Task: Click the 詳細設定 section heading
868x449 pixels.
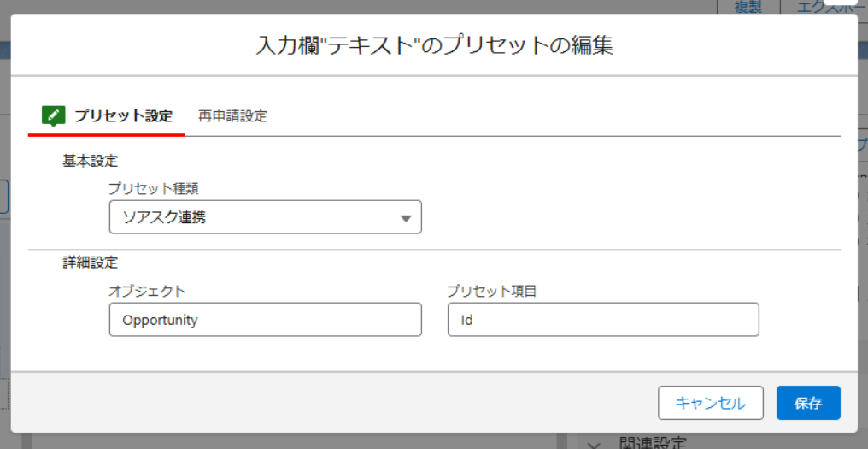Action: [x=91, y=263]
